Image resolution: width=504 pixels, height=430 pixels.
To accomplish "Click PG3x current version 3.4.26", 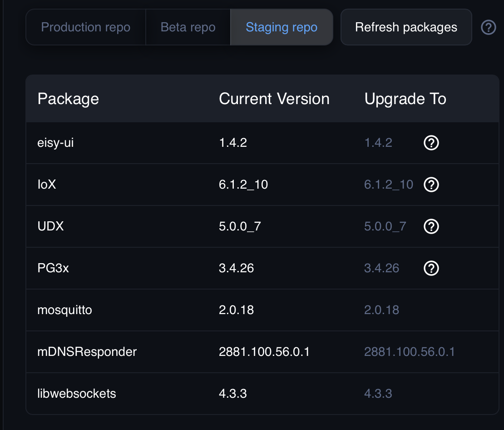I will (236, 268).
